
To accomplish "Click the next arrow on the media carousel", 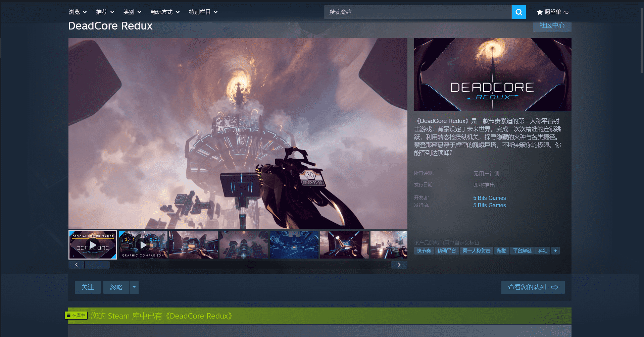I will pos(399,265).
